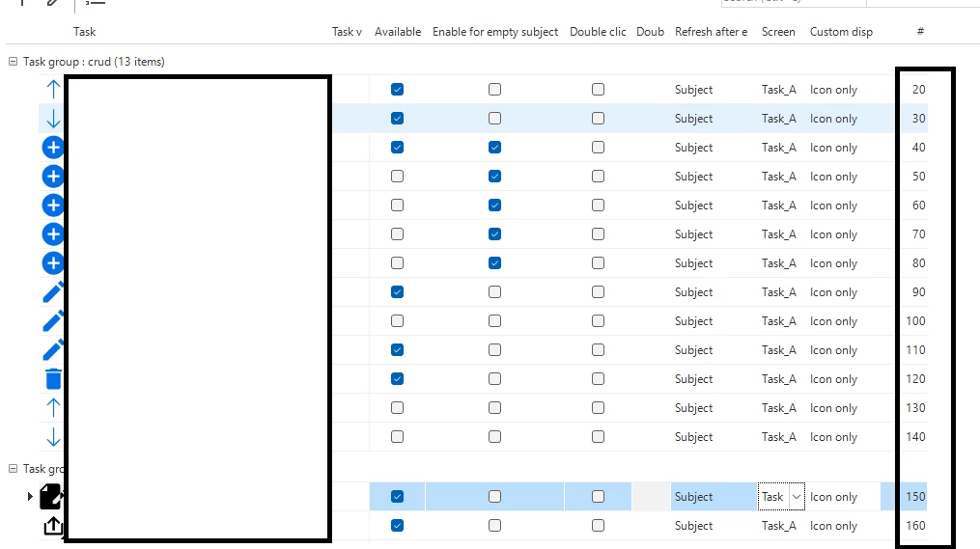This screenshot has width=980, height=549.
Task: Sort by the Task column header
Action: click(84, 32)
